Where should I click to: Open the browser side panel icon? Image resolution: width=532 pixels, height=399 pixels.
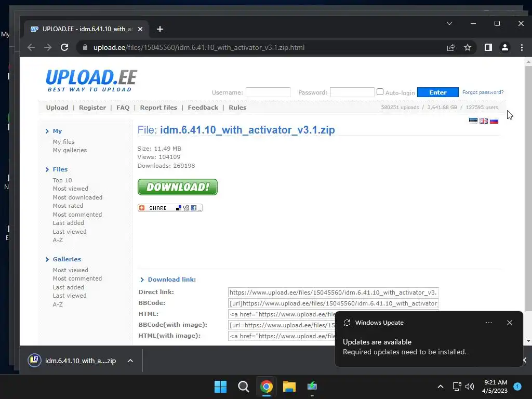tap(488, 47)
